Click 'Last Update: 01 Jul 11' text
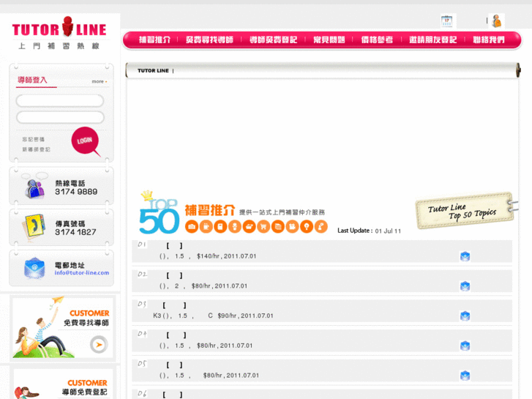This screenshot has width=532, height=399. (x=369, y=231)
